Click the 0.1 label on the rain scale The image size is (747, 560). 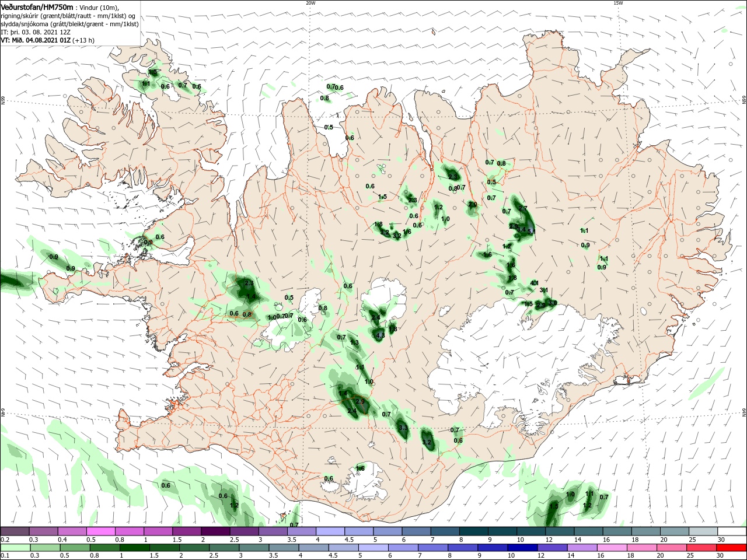pos(5,556)
